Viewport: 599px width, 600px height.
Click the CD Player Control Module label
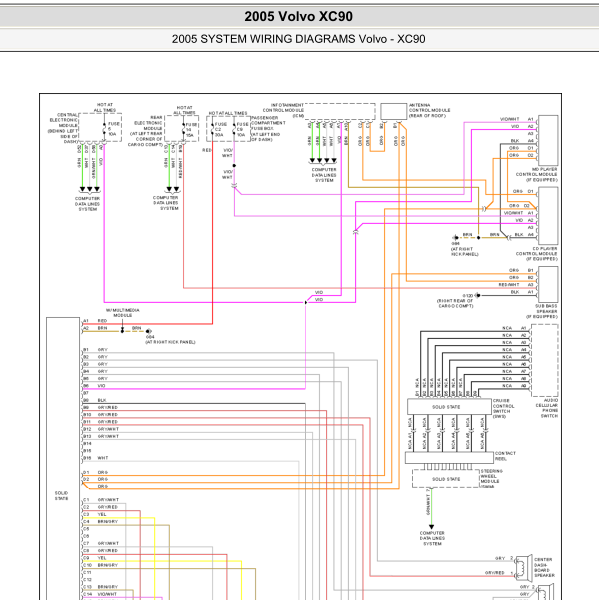pyautogui.click(x=537, y=254)
